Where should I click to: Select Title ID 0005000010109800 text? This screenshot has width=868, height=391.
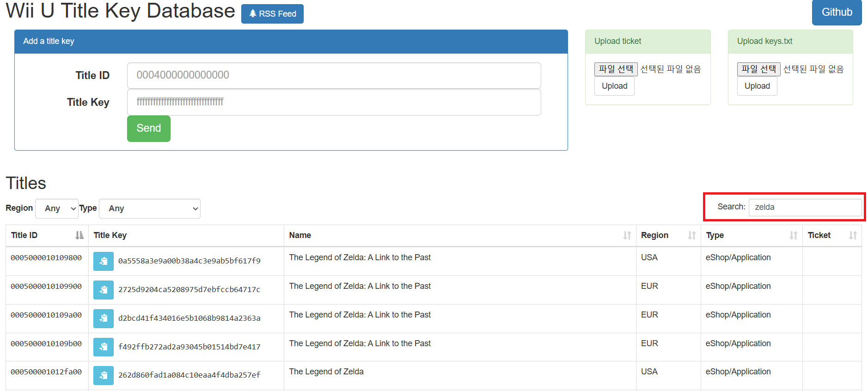coord(46,258)
